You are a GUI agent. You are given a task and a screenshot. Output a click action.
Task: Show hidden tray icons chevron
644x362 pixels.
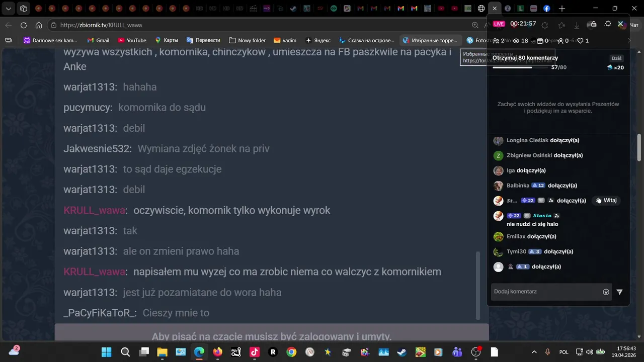[534, 352]
